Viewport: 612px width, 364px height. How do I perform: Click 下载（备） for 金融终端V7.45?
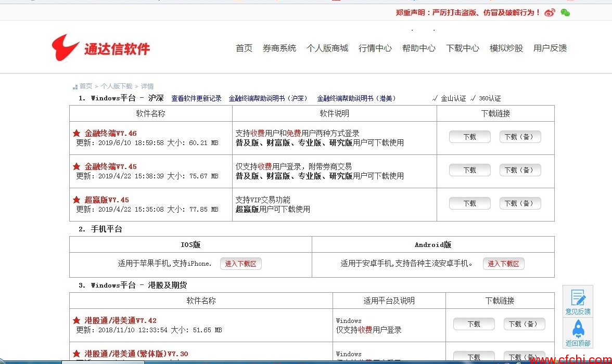click(x=520, y=170)
